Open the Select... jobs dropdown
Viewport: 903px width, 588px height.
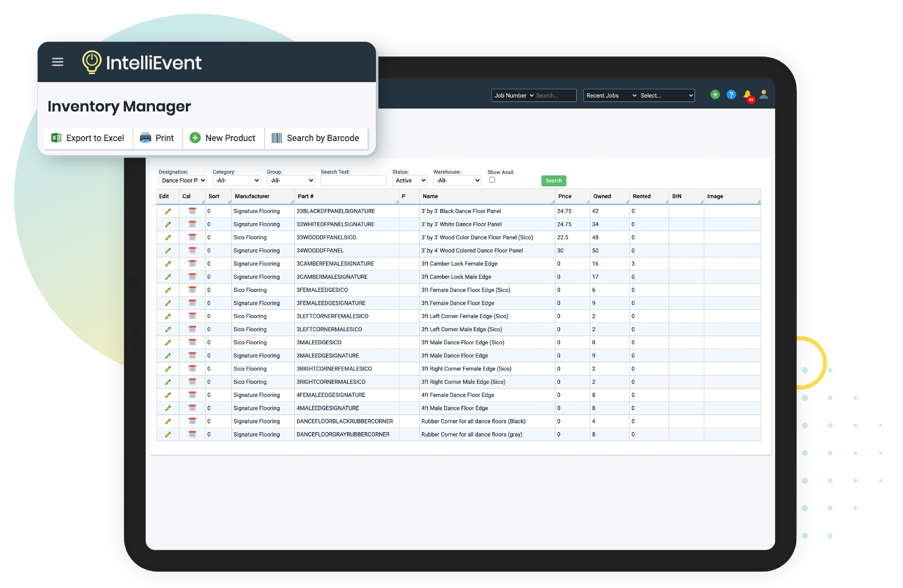pyautogui.click(x=667, y=95)
